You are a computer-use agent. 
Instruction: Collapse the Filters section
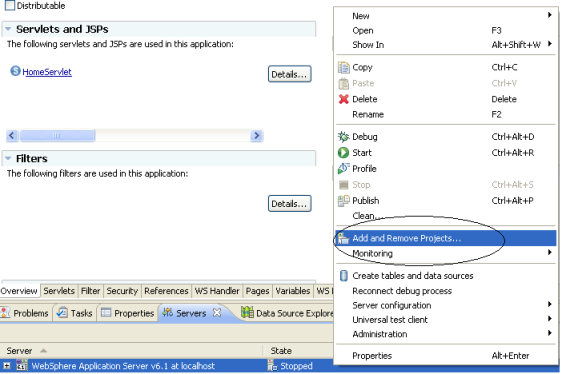[x=8, y=158]
